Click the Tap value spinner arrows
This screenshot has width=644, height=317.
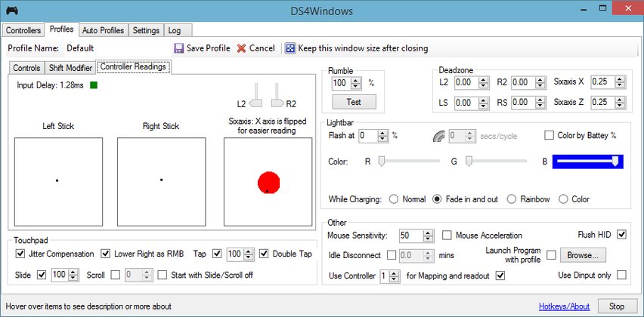[x=249, y=254]
